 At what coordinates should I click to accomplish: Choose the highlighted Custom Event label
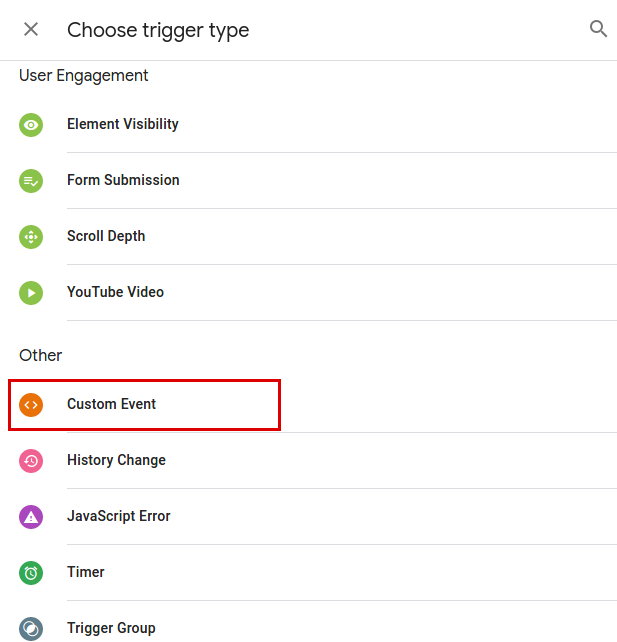tap(112, 405)
